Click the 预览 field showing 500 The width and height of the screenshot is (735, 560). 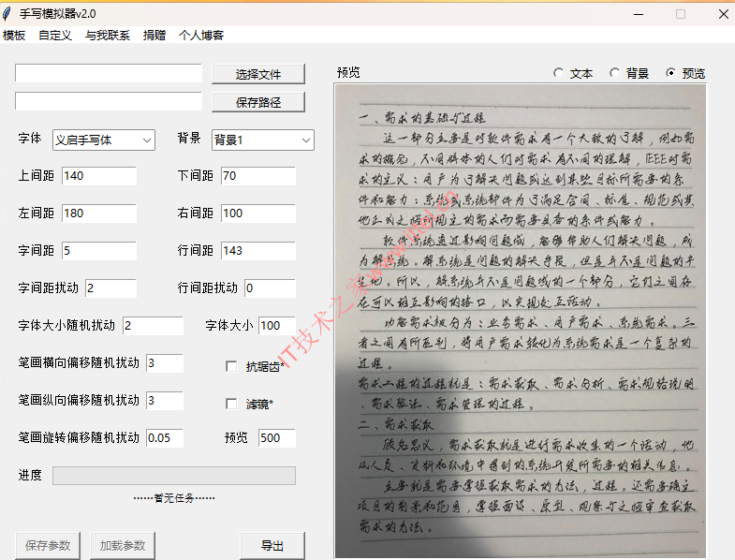pyautogui.click(x=277, y=438)
